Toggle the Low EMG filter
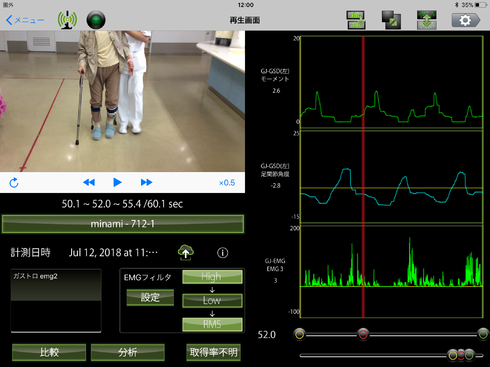Image resolution: width=490 pixels, height=367 pixels. pyautogui.click(x=212, y=300)
